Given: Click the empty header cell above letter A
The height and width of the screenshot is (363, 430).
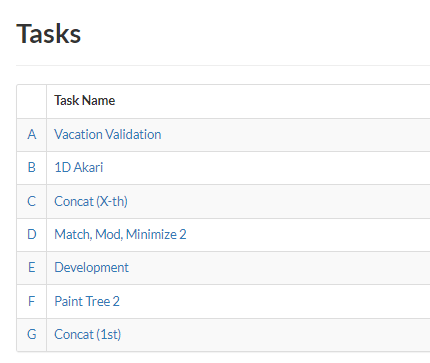Looking at the screenshot, I should coord(32,101).
